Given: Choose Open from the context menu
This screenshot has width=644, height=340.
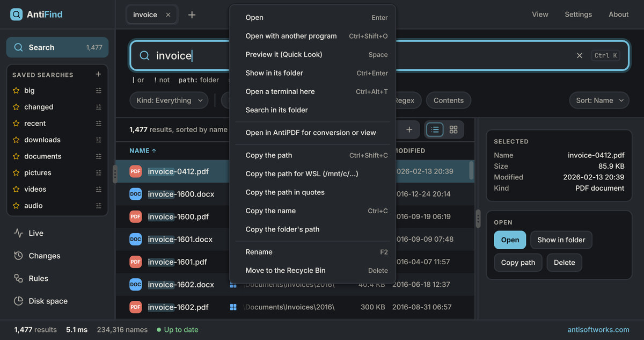Looking at the screenshot, I should 312,18.
